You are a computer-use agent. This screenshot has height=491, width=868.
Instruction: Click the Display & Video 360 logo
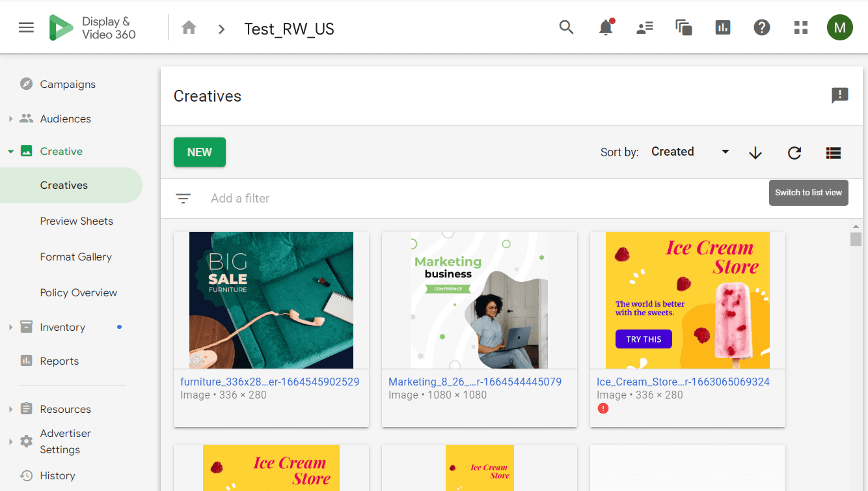pyautogui.click(x=92, y=28)
